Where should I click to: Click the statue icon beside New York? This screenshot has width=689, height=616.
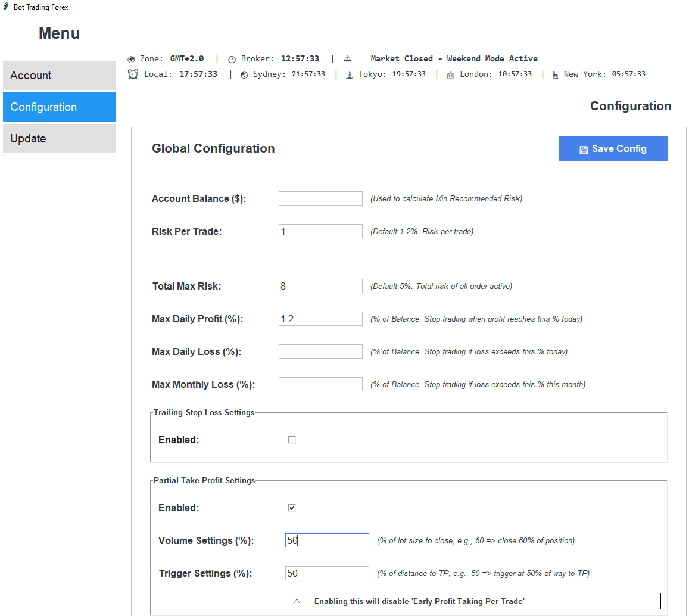coord(555,74)
